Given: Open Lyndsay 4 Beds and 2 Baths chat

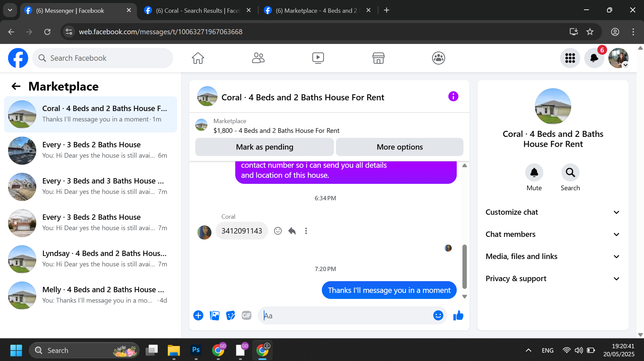Looking at the screenshot, I should point(91,259).
